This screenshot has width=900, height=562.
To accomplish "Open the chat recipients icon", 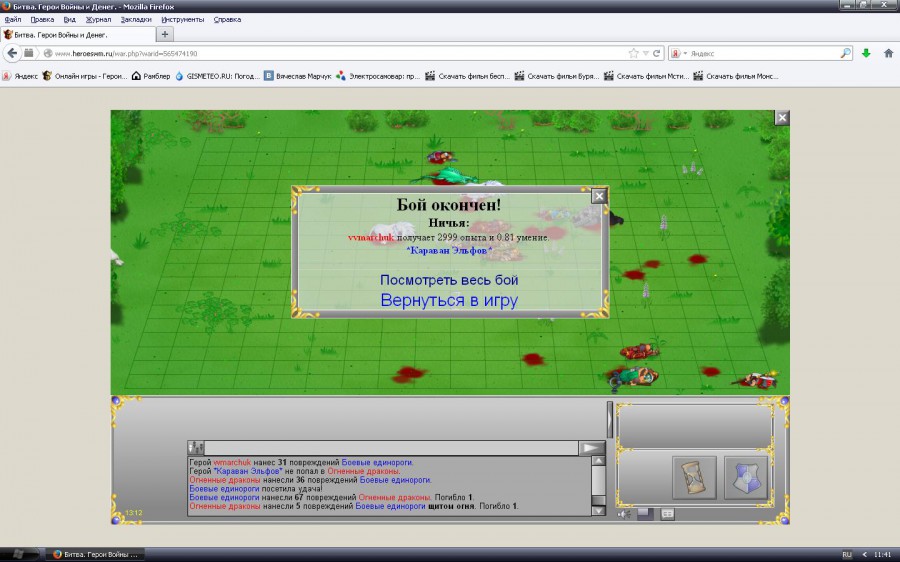I will (x=196, y=448).
